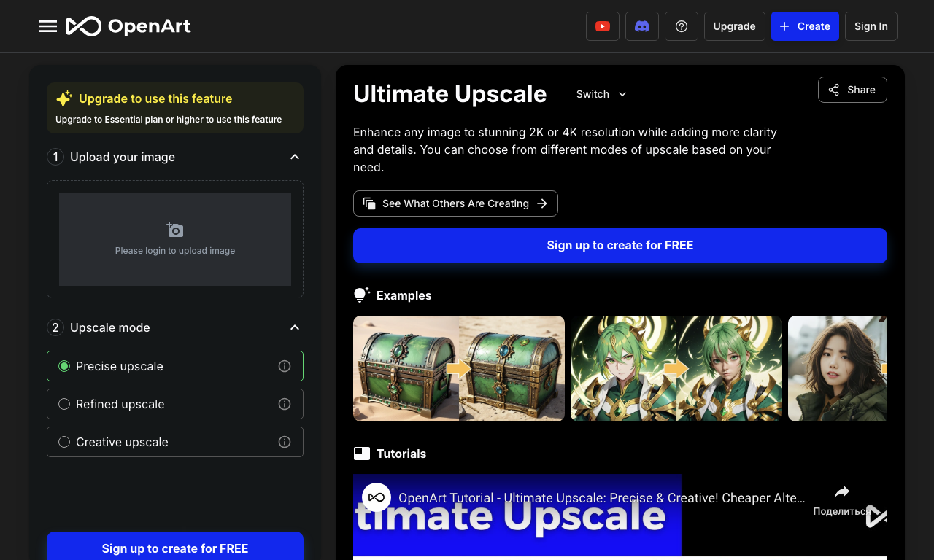Click sidebar Sign up to create button
This screenshot has height=560, width=934.
[x=175, y=547]
